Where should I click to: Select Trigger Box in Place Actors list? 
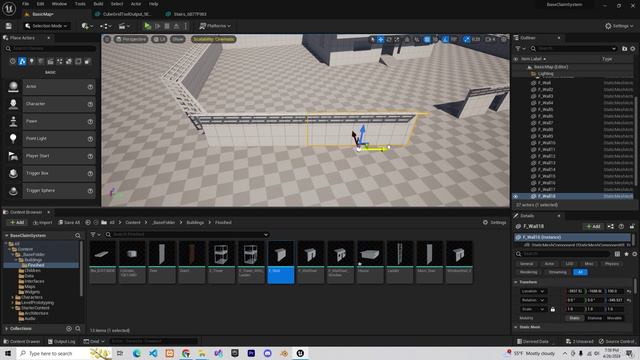pos(51,173)
